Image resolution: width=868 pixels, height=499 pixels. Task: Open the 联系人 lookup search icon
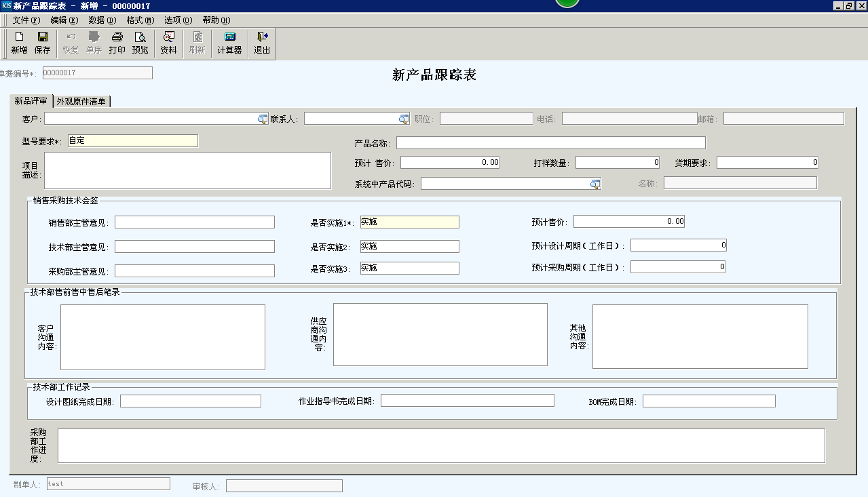(404, 119)
